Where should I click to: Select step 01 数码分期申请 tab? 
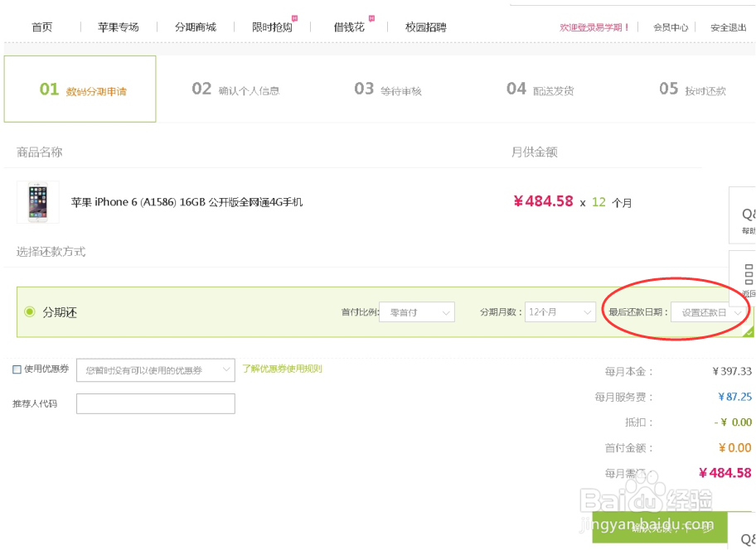[x=80, y=89]
